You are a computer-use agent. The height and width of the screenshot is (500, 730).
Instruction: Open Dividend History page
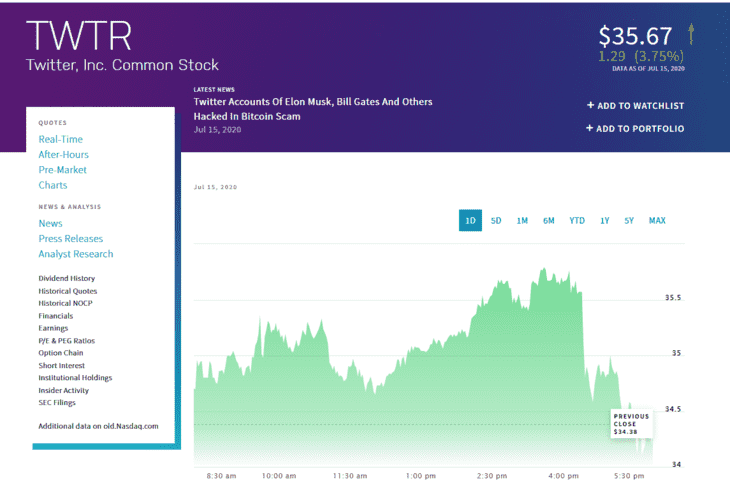[x=67, y=278]
